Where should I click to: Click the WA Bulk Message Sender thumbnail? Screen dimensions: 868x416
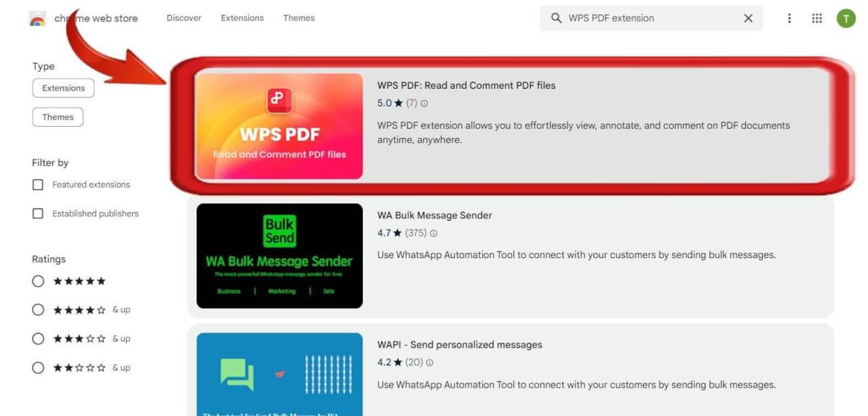pos(279,255)
